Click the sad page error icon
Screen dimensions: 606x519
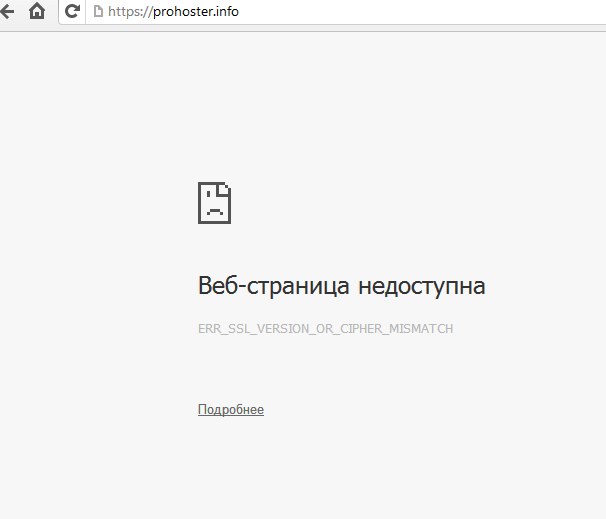pyautogui.click(x=214, y=203)
